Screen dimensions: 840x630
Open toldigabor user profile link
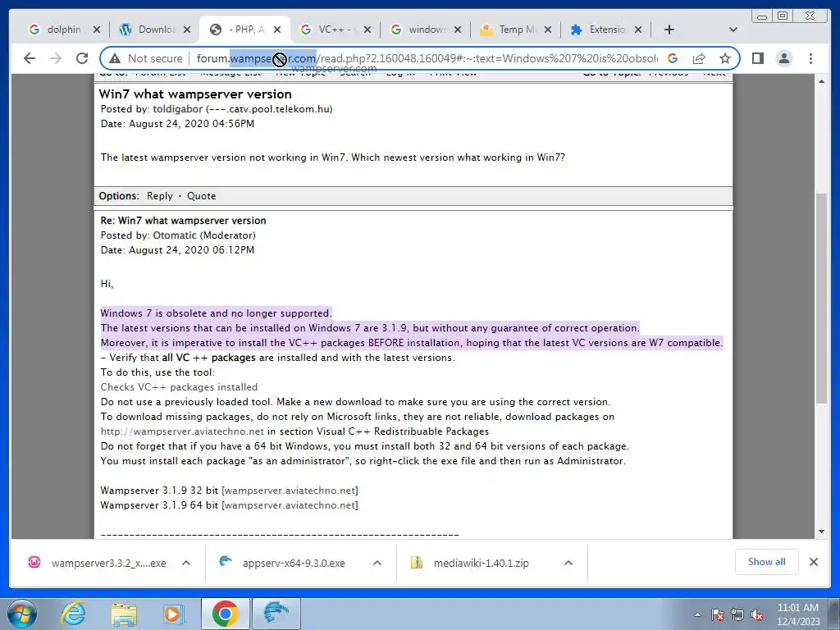178,109
